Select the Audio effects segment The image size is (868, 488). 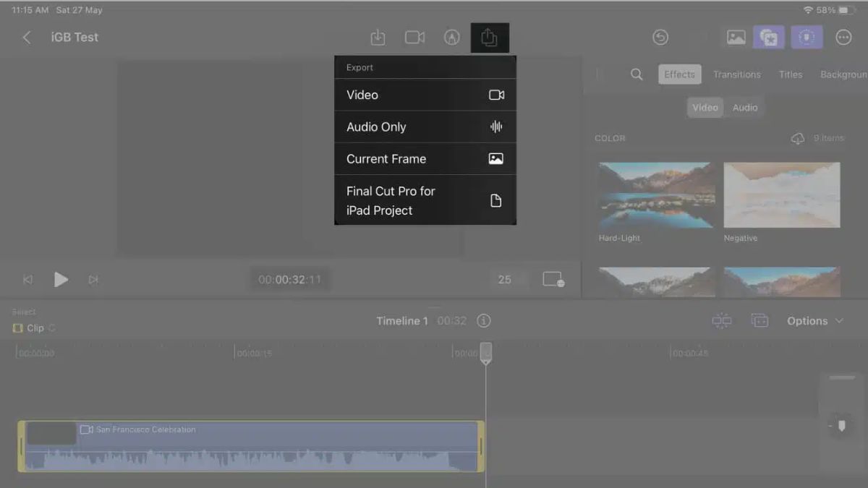coord(745,108)
